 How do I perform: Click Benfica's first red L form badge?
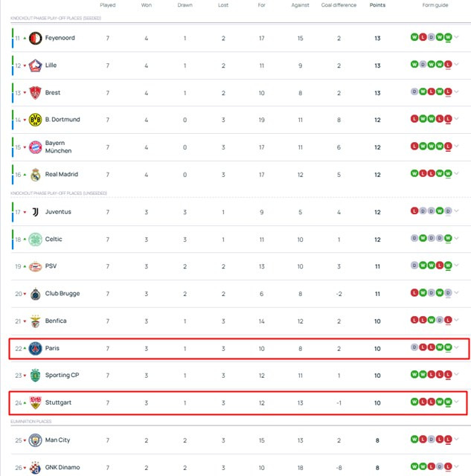click(x=414, y=320)
